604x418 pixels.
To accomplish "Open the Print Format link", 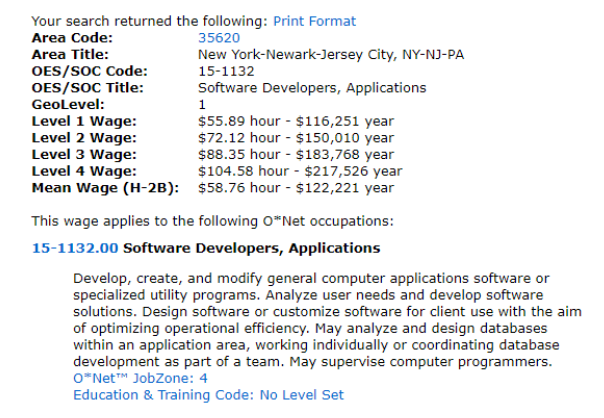I will tap(314, 21).
